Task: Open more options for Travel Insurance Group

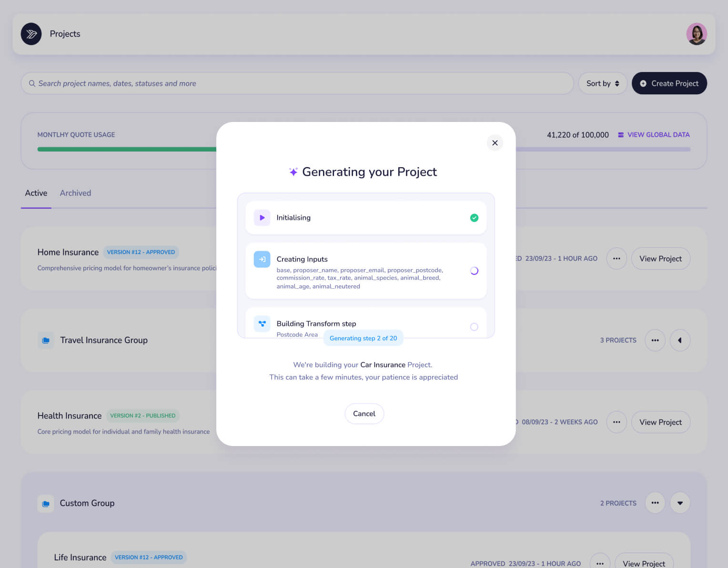Action: coord(655,340)
